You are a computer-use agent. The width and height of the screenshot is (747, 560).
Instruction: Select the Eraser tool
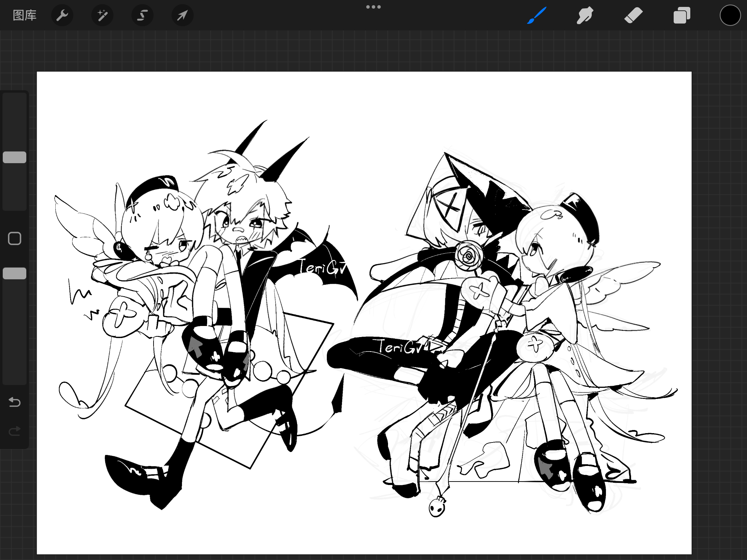(633, 15)
